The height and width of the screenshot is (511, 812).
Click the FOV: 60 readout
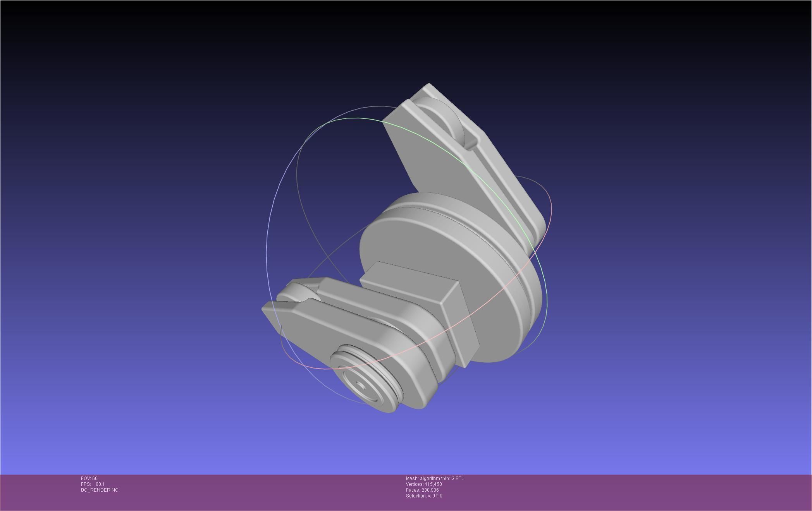tap(89, 478)
